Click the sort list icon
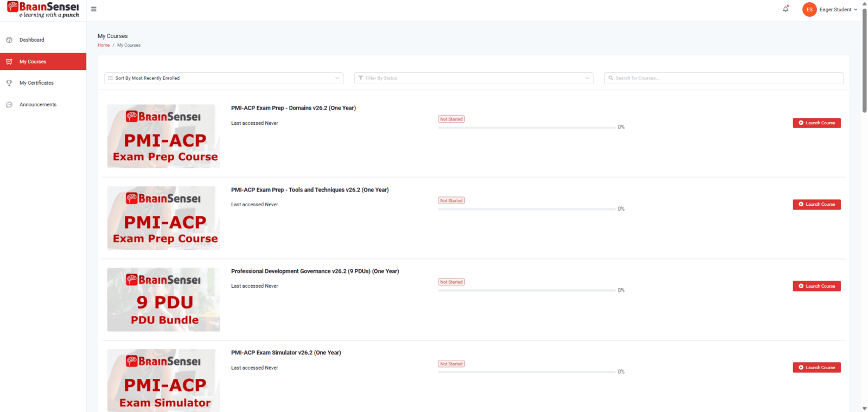 (x=111, y=78)
